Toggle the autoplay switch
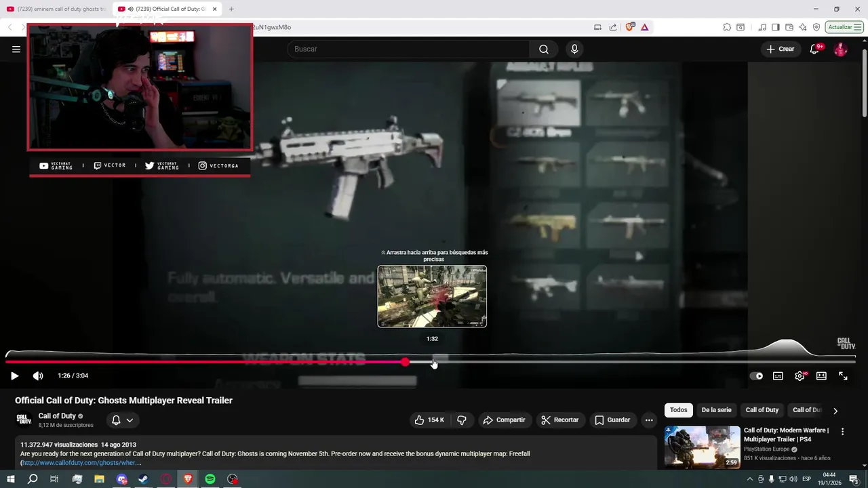The image size is (868, 488). (x=756, y=375)
